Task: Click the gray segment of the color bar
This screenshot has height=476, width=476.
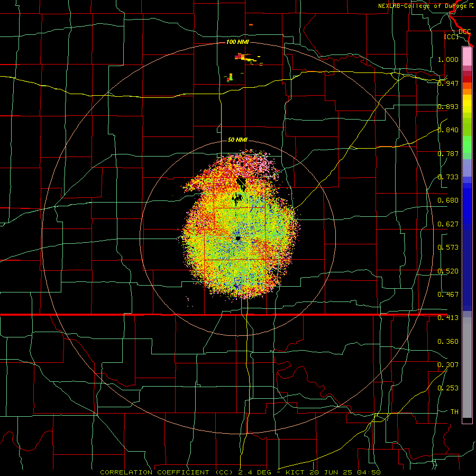Action: click(x=467, y=368)
